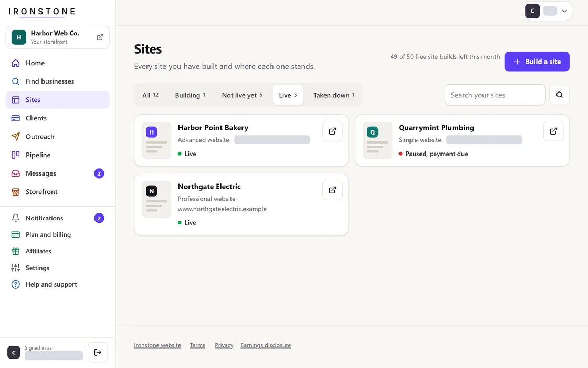The height and width of the screenshot is (368, 588).
Task: Click the Notifications bell icon
Action: [x=15, y=218]
